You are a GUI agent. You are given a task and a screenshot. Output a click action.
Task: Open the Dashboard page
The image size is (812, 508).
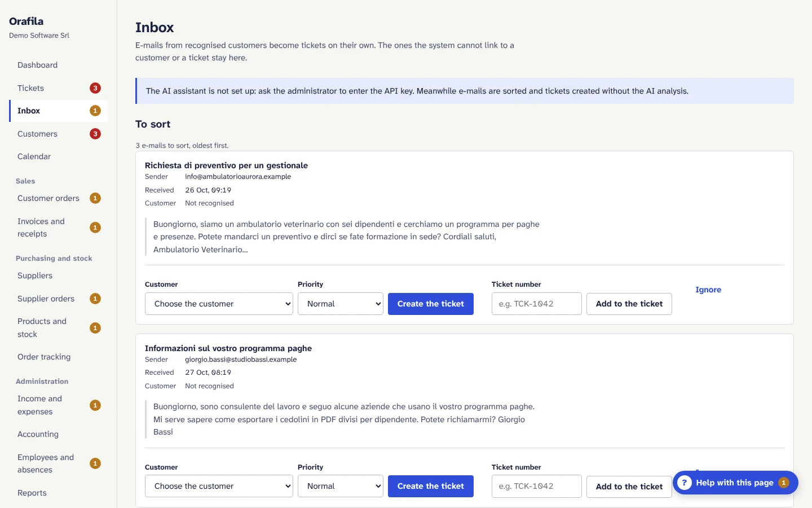click(59, 65)
